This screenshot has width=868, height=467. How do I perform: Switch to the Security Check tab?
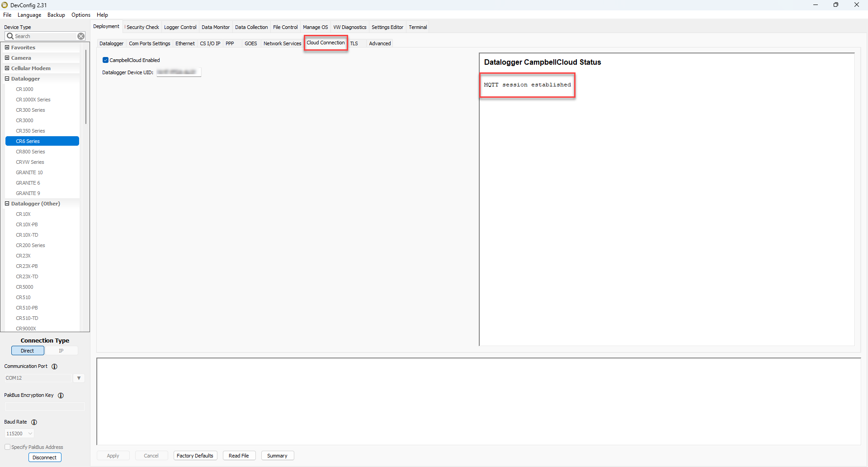(x=143, y=27)
